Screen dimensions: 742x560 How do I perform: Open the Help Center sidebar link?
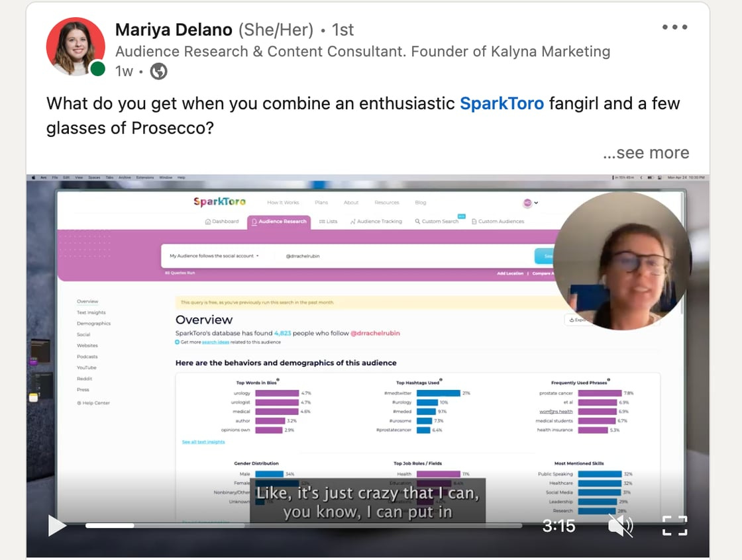pyautogui.click(x=93, y=403)
